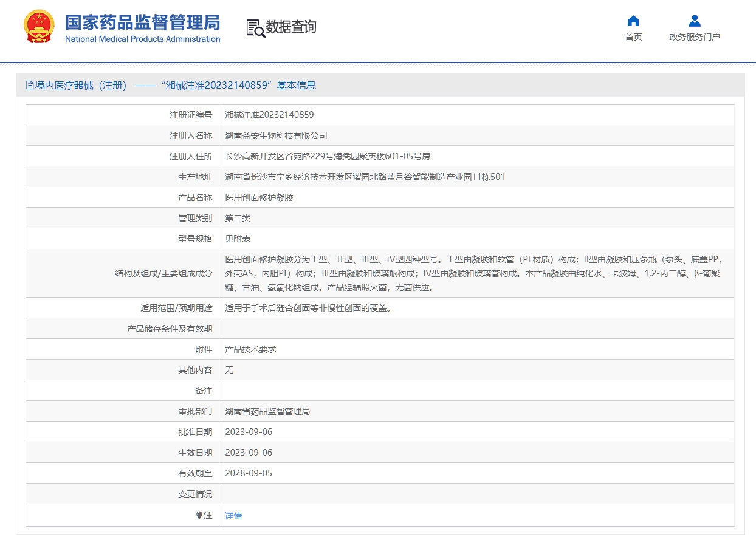Screen dimensions: 756x545
Task: Click the 其他内容 row label
Action: [x=195, y=370]
